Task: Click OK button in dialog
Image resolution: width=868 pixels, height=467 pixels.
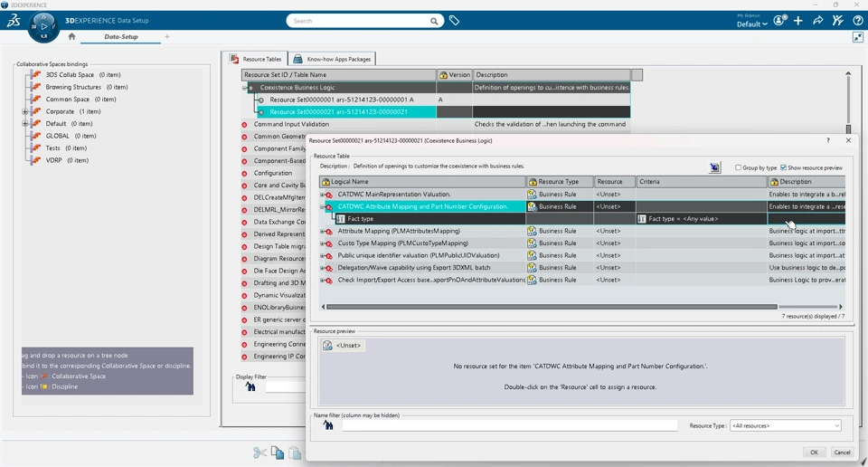Action: click(814, 452)
